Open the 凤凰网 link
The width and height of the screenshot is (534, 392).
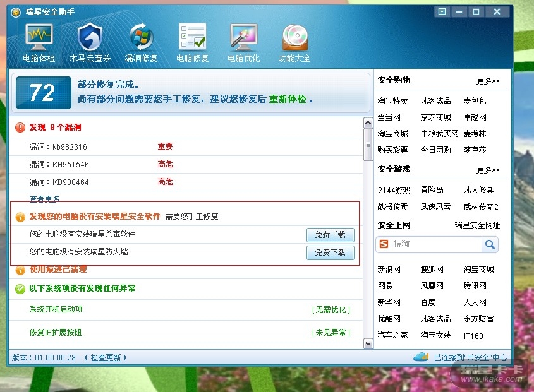[432, 286]
